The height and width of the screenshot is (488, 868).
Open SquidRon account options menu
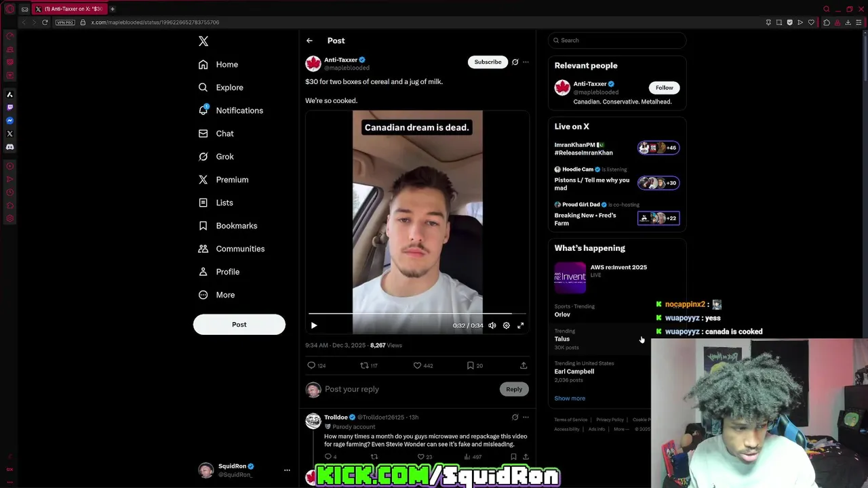[287, 470]
